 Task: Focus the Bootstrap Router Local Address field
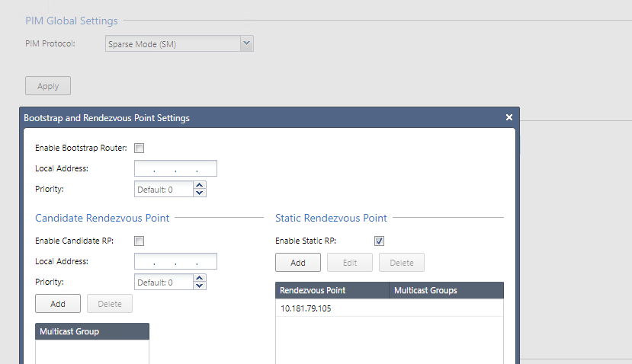[x=175, y=168]
